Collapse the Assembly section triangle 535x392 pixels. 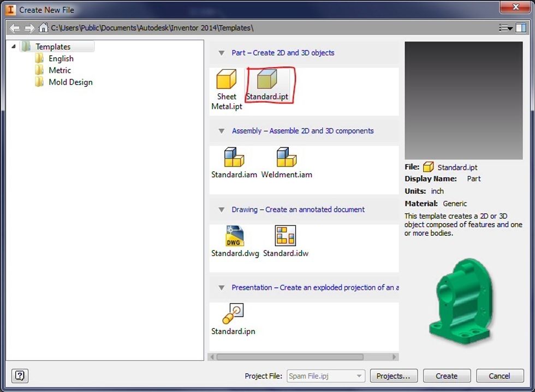point(221,131)
